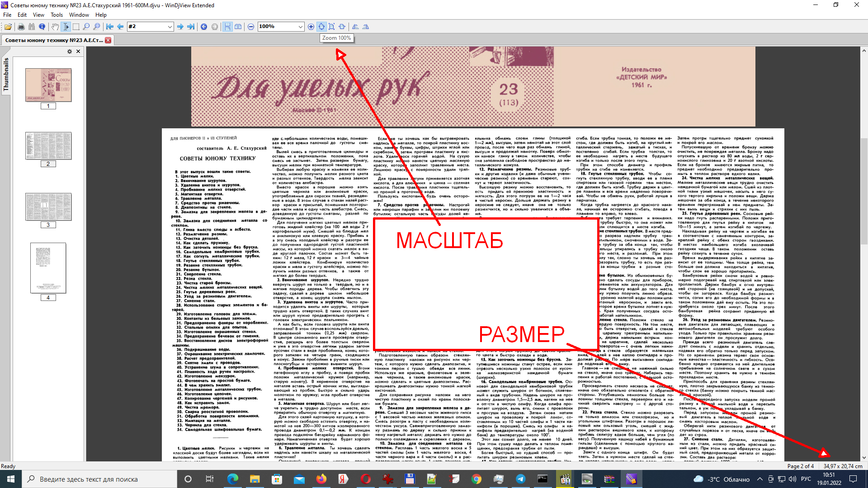Open the Window menu
868x488 pixels.
(79, 15)
